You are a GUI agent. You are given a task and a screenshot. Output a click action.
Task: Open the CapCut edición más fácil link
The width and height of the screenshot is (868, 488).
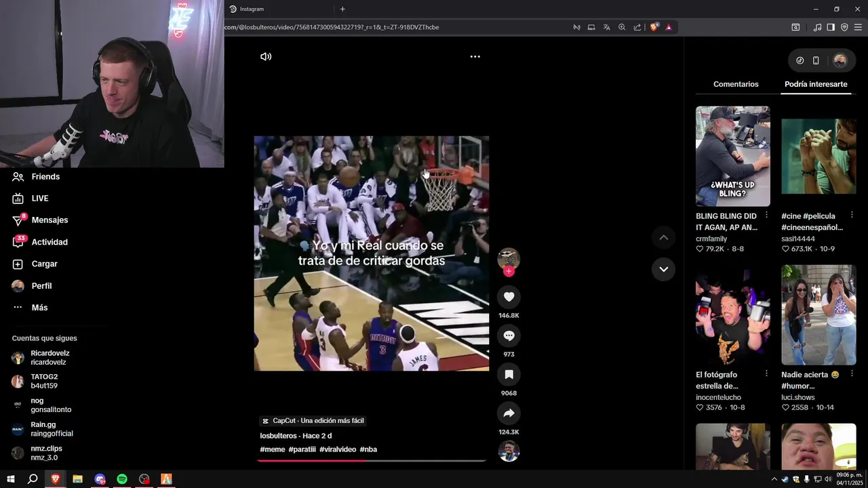(x=313, y=421)
